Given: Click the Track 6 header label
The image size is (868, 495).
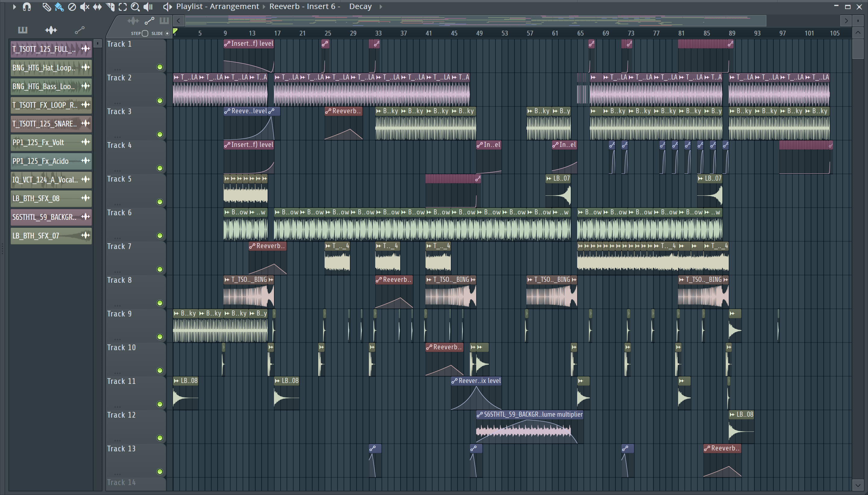Looking at the screenshot, I should click(119, 213).
